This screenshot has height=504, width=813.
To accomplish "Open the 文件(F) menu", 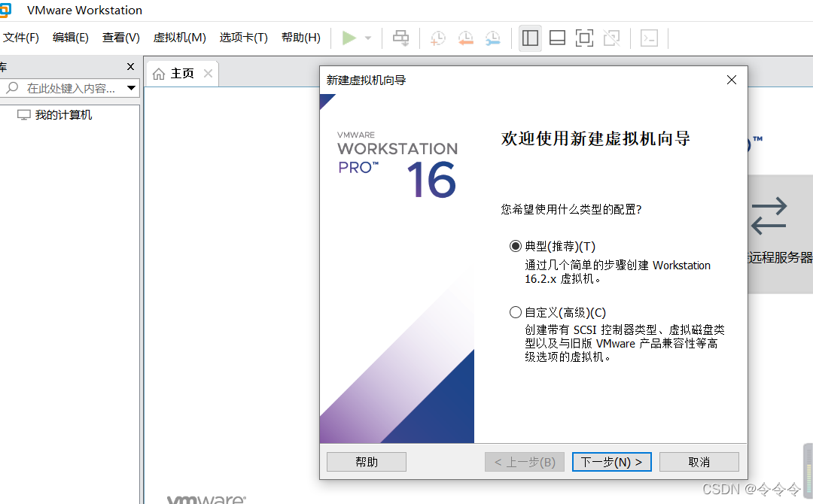I will (x=21, y=38).
